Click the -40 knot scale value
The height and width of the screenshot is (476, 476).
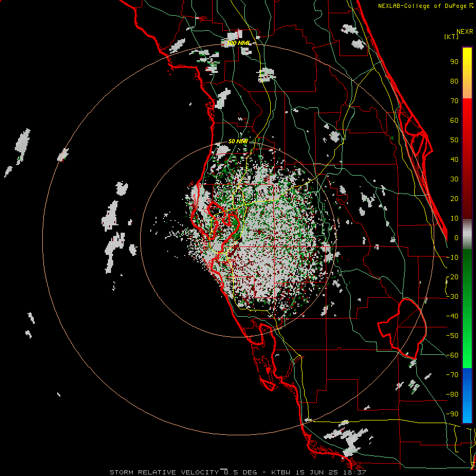pyautogui.click(x=452, y=316)
